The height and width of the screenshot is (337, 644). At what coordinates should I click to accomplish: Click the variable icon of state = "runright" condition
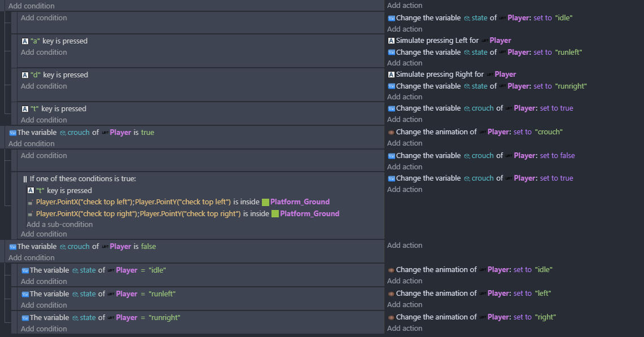point(25,318)
